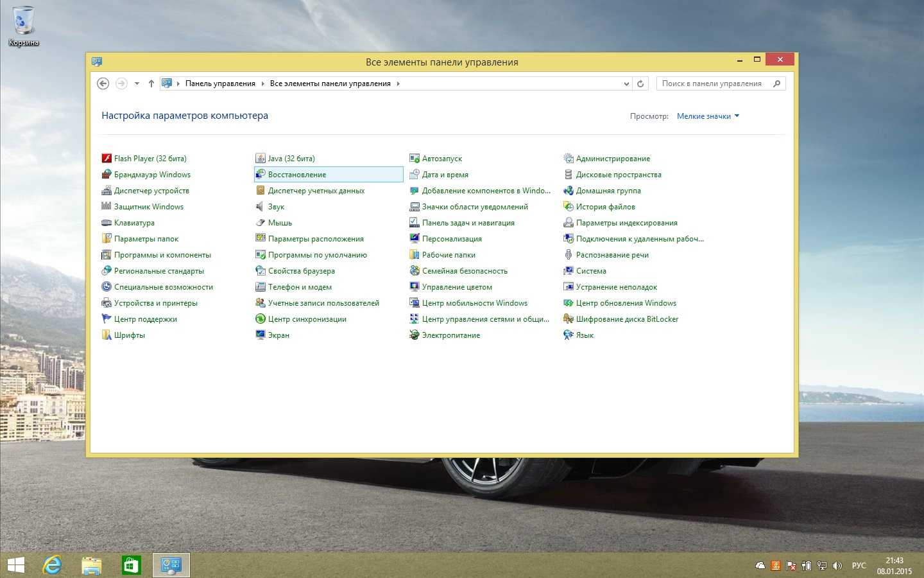Image resolution: width=924 pixels, height=578 pixels.
Task: Open the Дата и время icon
Action: pyautogui.click(x=415, y=175)
